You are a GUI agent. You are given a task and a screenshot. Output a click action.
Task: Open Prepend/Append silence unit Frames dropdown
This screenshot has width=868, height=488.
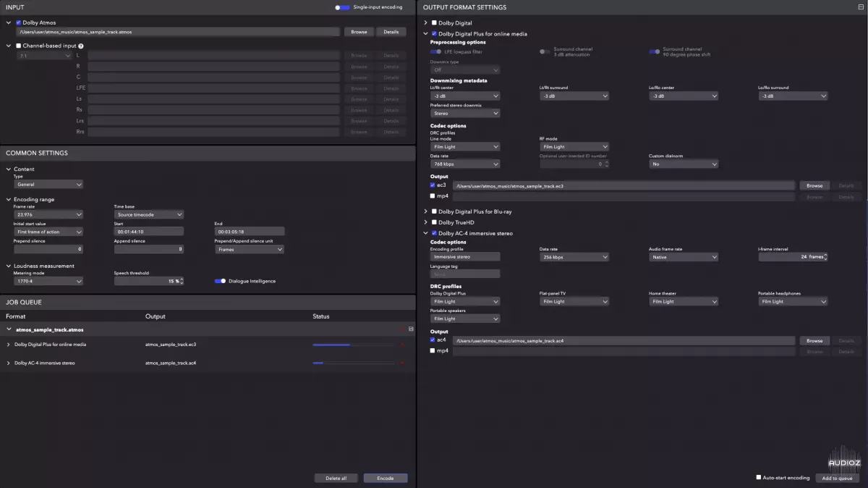pos(250,249)
